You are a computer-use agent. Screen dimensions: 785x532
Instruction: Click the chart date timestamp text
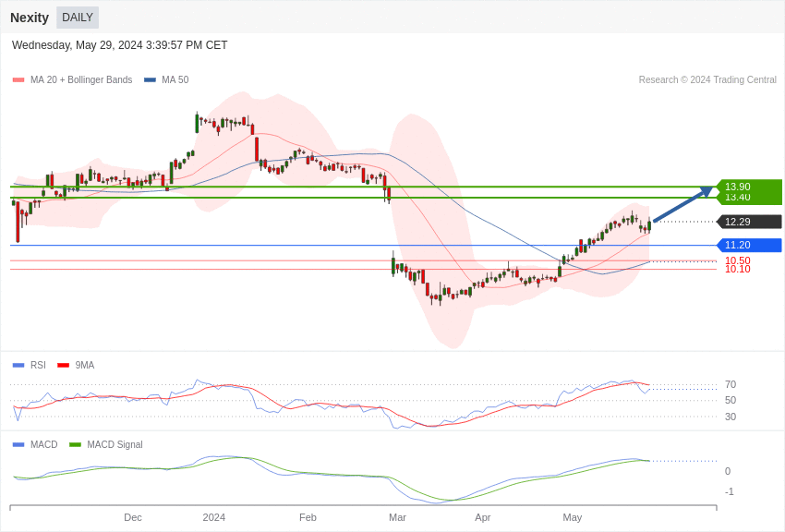point(120,45)
